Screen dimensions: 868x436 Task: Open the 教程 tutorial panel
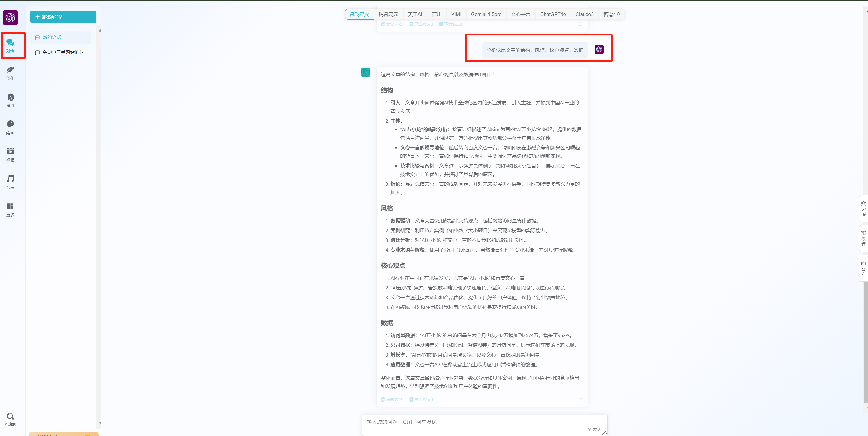(x=863, y=238)
